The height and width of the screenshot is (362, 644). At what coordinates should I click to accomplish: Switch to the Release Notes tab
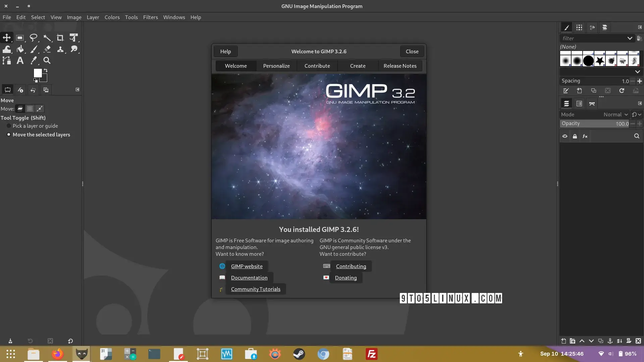400,66
